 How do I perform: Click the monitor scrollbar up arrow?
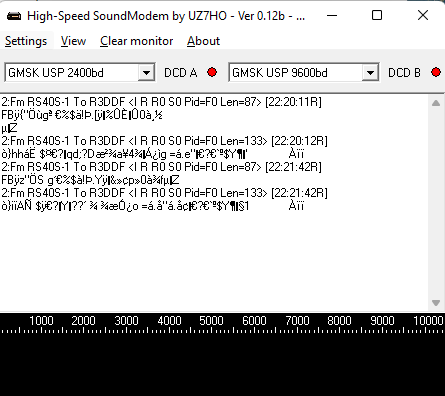pyautogui.click(x=436, y=103)
